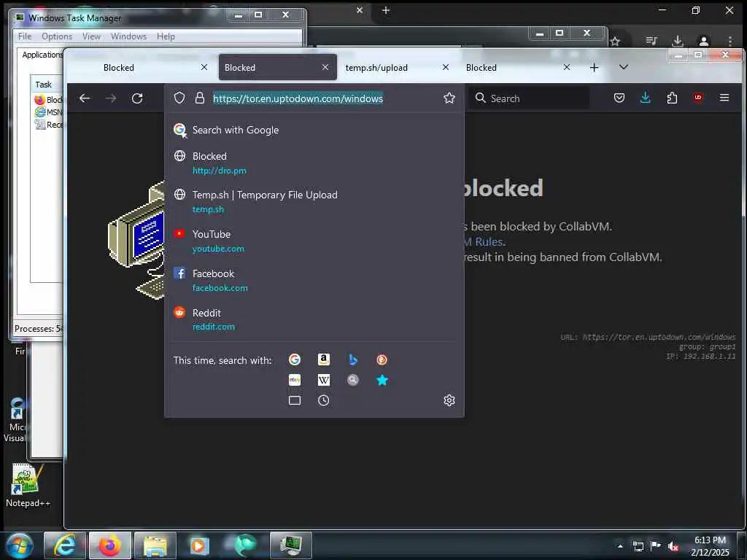
Task: Open the Help menu in Task Manager
Action: (166, 36)
